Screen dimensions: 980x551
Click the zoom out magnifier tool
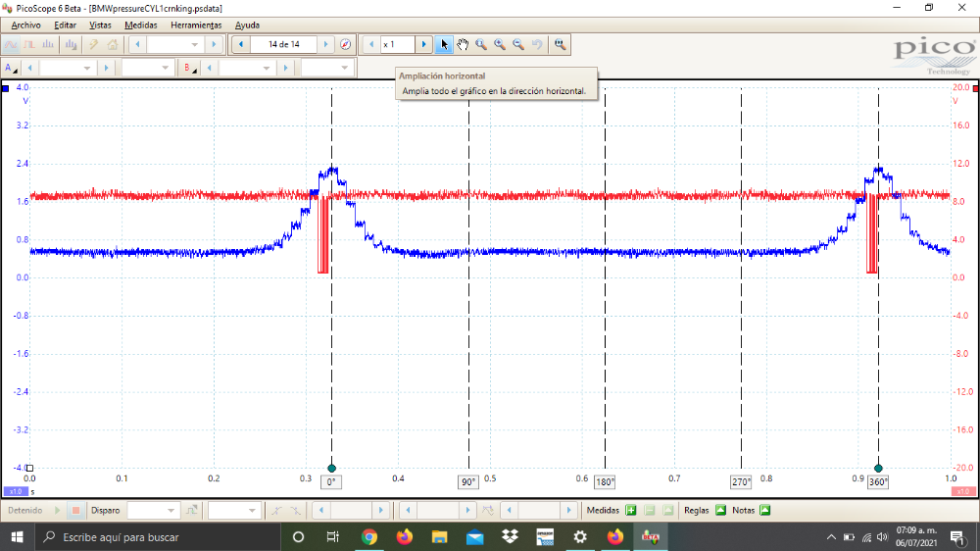coord(518,44)
